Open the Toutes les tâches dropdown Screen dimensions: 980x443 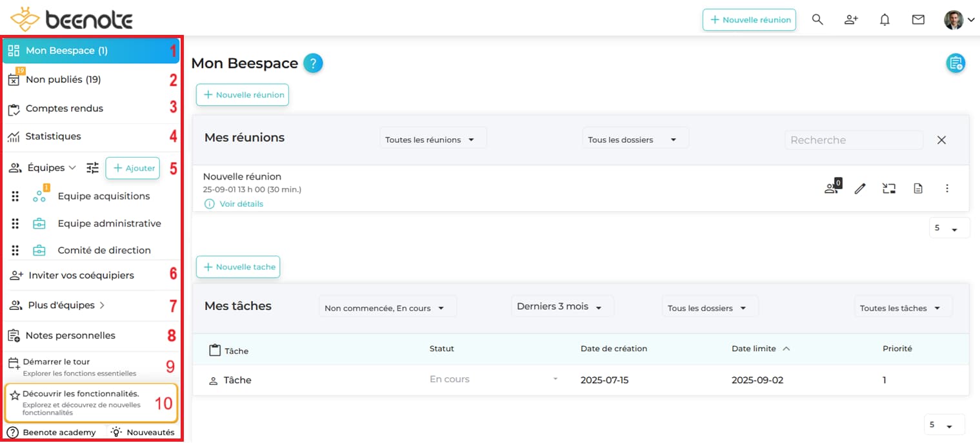click(x=903, y=308)
